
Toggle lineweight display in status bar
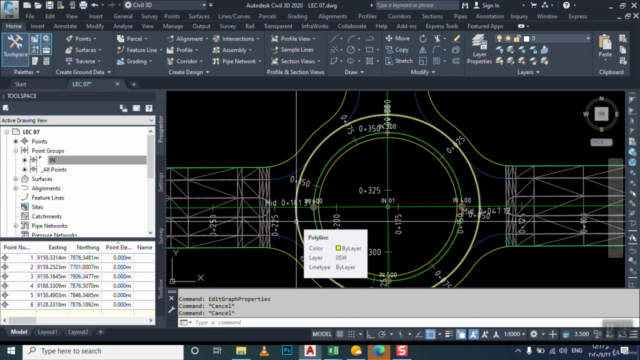tap(449, 334)
